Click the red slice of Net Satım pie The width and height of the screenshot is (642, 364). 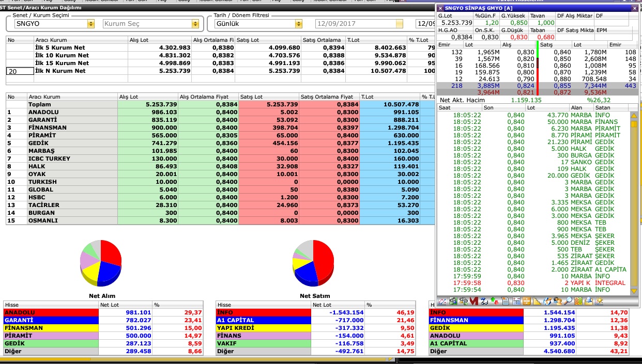(x=324, y=261)
